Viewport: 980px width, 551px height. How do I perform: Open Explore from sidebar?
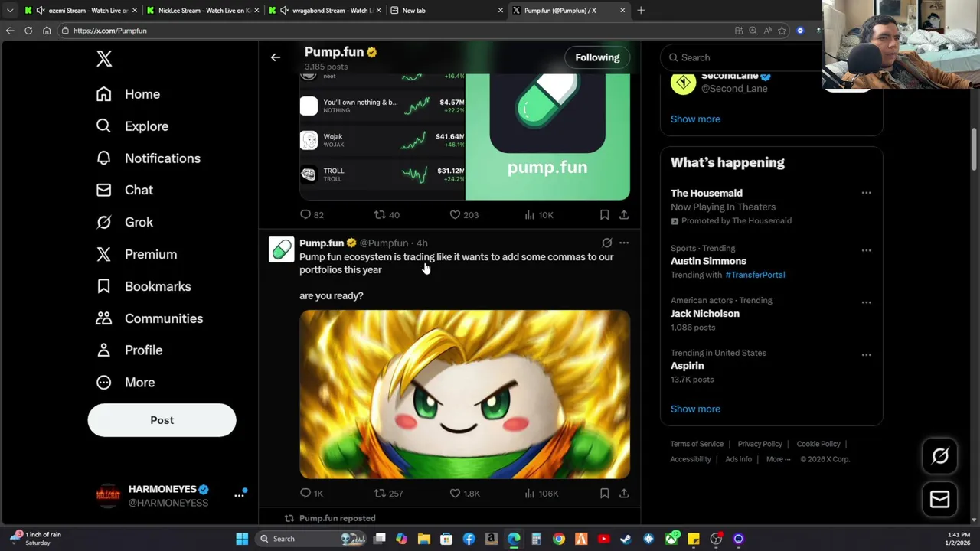tap(132, 126)
